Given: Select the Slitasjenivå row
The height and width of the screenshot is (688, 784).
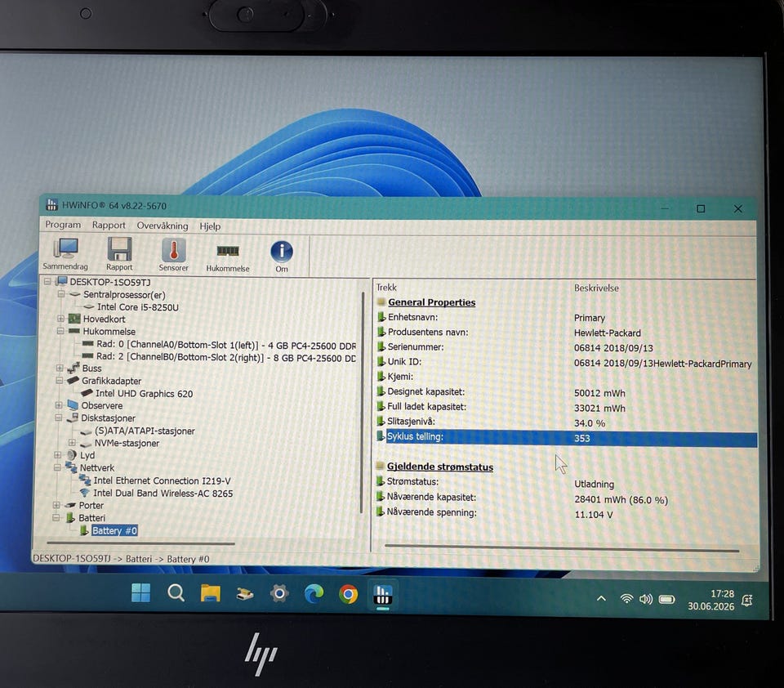Looking at the screenshot, I should (x=565, y=422).
